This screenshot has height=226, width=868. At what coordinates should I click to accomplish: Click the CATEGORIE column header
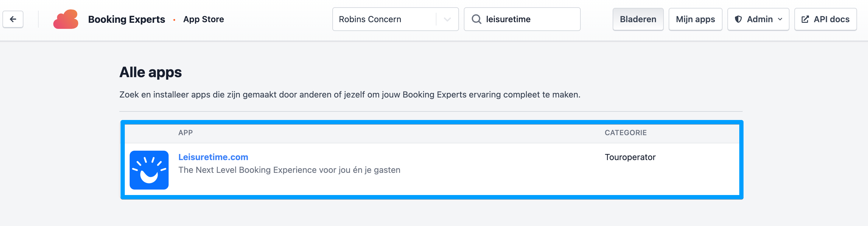click(x=625, y=132)
